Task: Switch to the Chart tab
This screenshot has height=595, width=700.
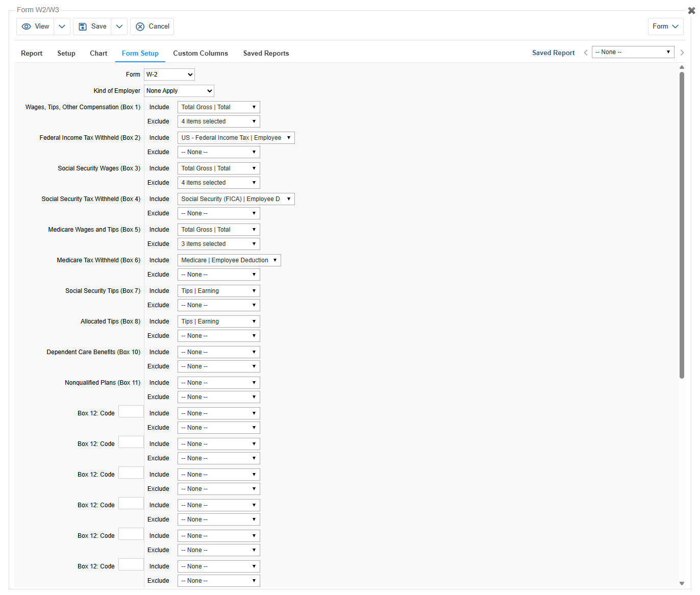Action: [98, 53]
